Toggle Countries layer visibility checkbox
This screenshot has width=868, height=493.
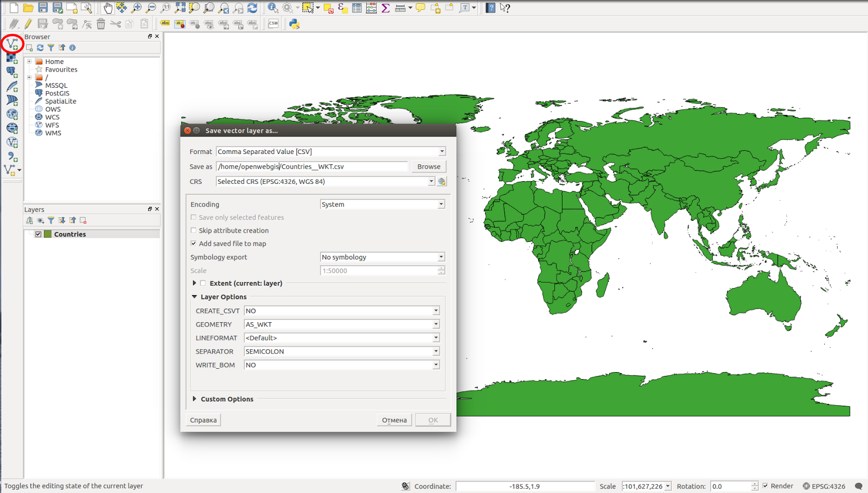(39, 234)
